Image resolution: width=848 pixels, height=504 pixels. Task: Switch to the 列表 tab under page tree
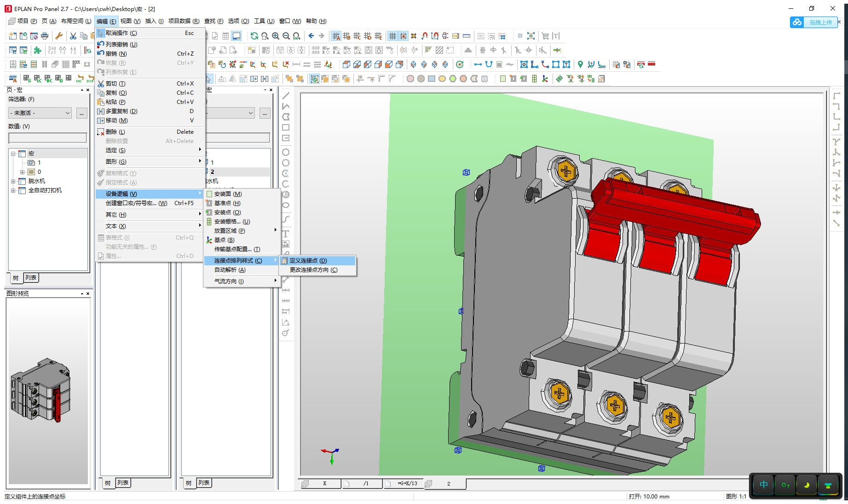pyautogui.click(x=31, y=278)
